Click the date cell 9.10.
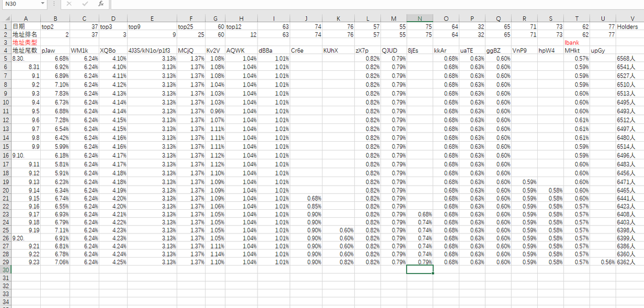The image size is (644, 308). click(26, 155)
